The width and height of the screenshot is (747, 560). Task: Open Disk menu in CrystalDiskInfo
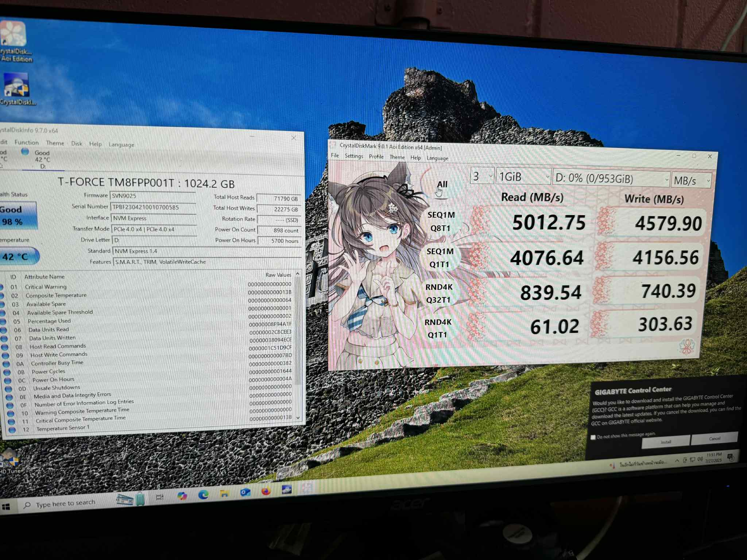77,144
